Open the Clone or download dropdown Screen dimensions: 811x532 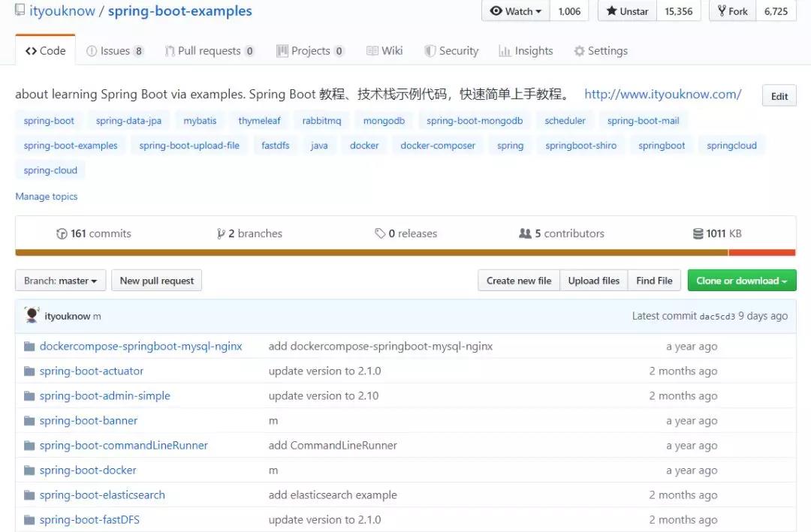(x=742, y=280)
